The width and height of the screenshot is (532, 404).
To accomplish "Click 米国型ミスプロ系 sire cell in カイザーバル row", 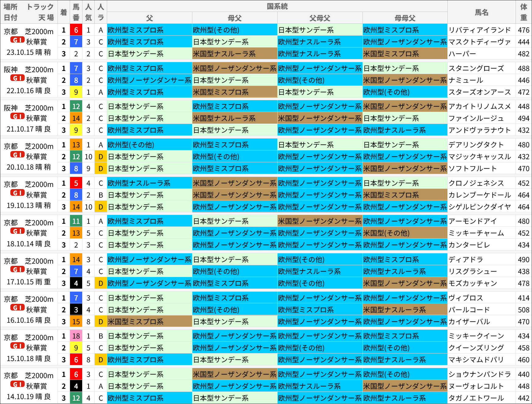I will (x=149, y=322).
